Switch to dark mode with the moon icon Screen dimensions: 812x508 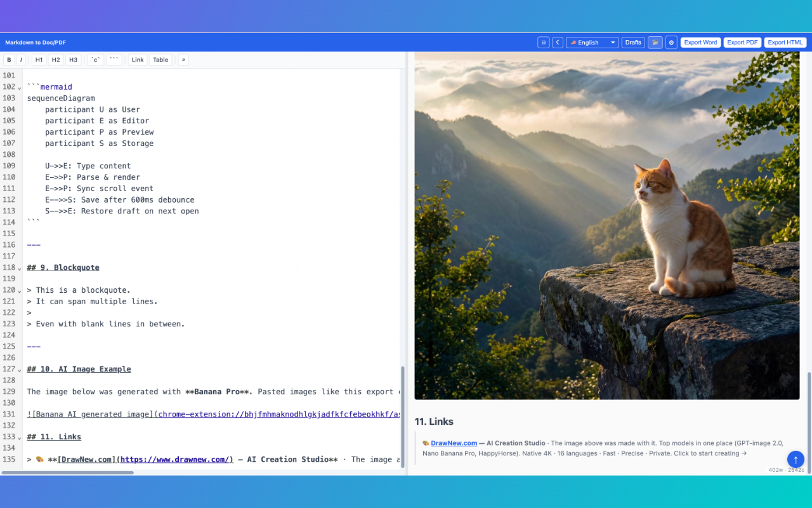click(x=558, y=43)
